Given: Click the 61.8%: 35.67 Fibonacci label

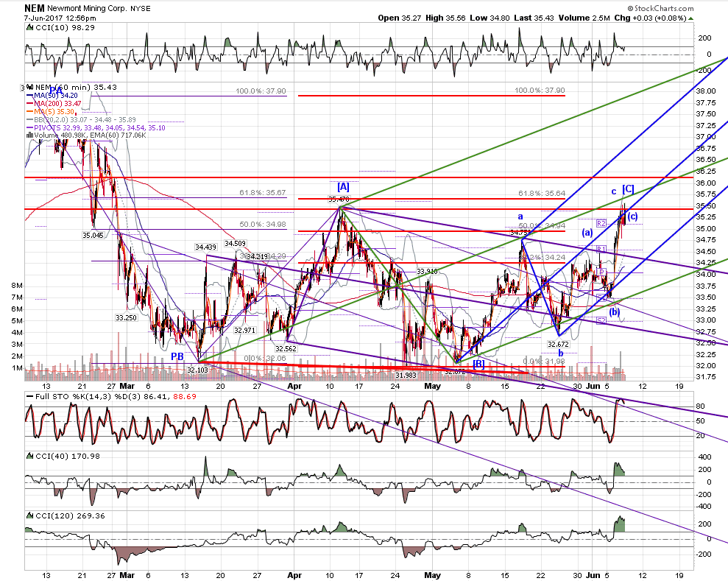Looking at the screenshot, I should pyautogui.click(x=263, y=192).
